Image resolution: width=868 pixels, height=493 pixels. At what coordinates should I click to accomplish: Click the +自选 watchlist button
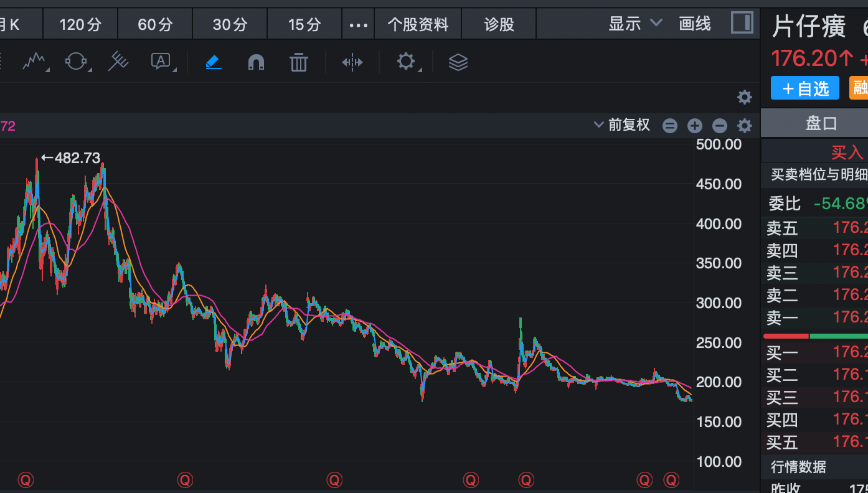pos(804,88)
